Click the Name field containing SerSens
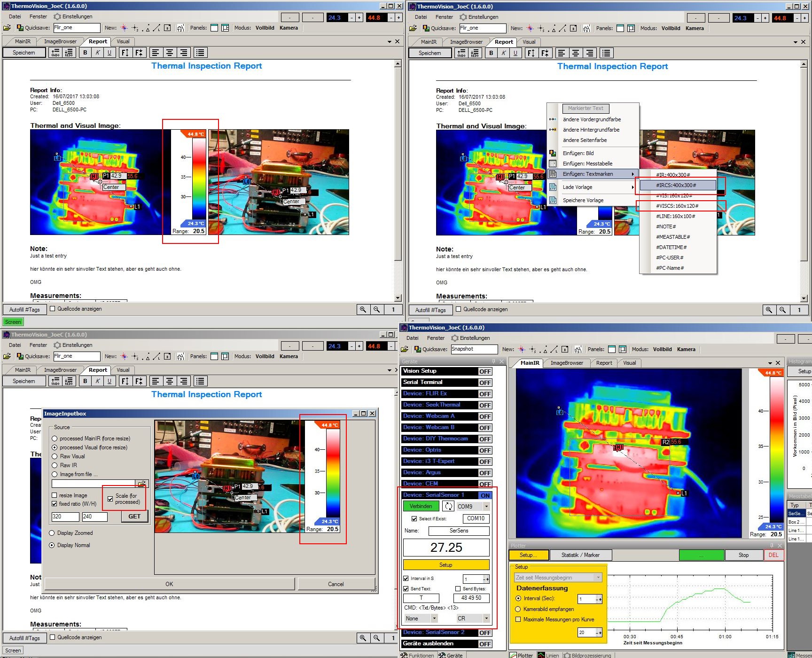This screenshot has height=658, width=812. (x=459, y=531)
